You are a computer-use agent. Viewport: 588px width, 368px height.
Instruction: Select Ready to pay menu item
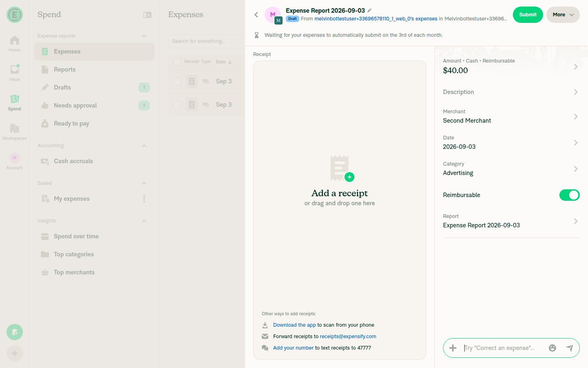pos(94,123)
